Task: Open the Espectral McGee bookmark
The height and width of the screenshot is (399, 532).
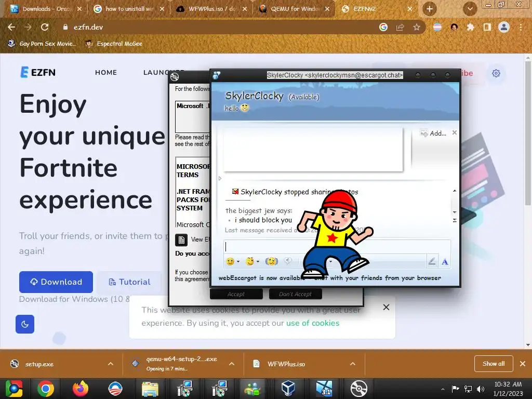Action: [114, 44]
